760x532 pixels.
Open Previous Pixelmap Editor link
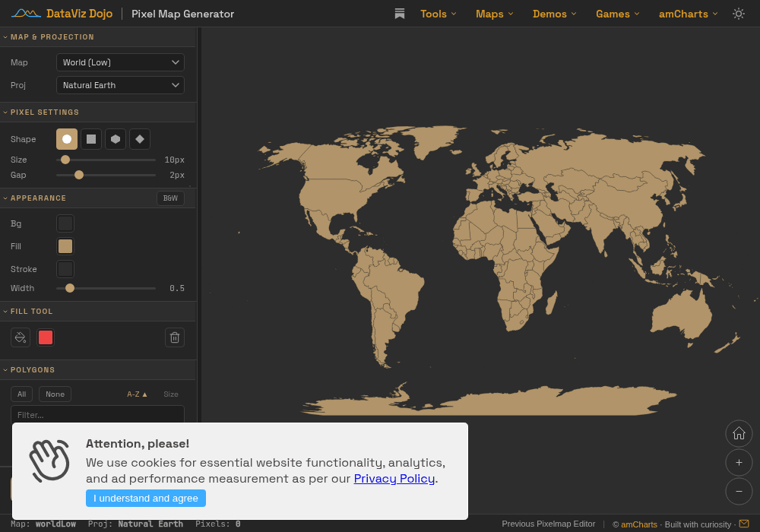click(x=548, y=524)
